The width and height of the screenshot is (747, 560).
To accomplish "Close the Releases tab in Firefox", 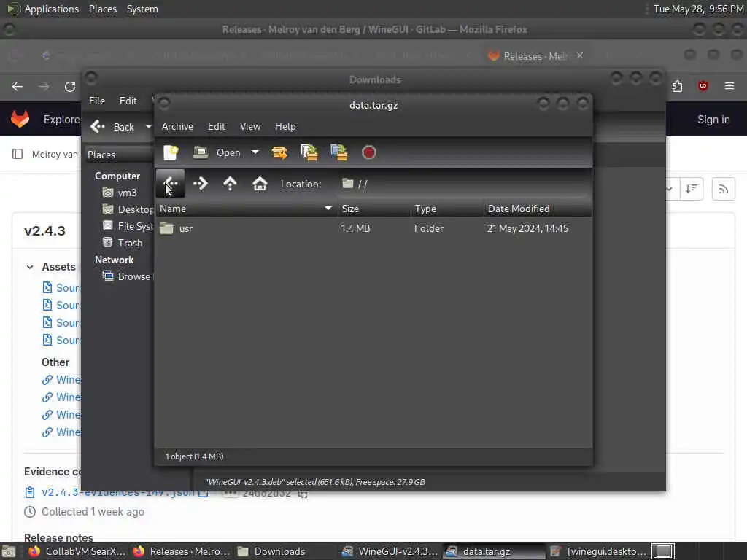I will [580, 55].
